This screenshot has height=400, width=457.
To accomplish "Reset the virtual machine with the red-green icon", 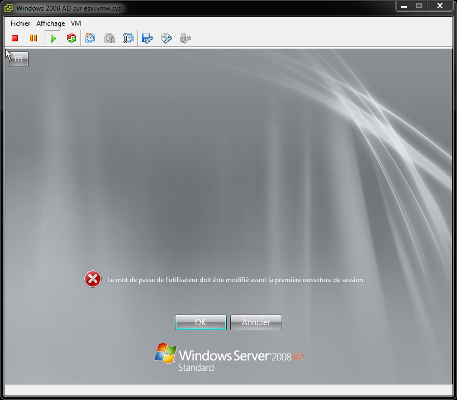I will 71,38.
